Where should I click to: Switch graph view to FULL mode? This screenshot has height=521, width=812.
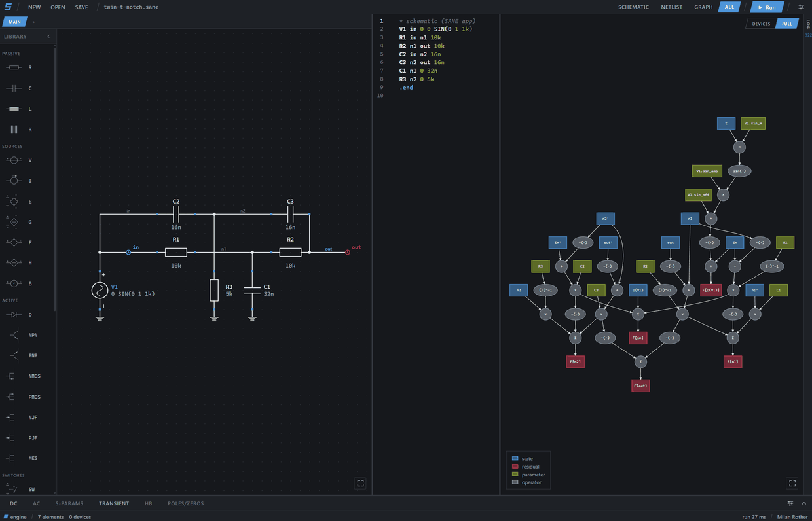click(x=787, y=24)
